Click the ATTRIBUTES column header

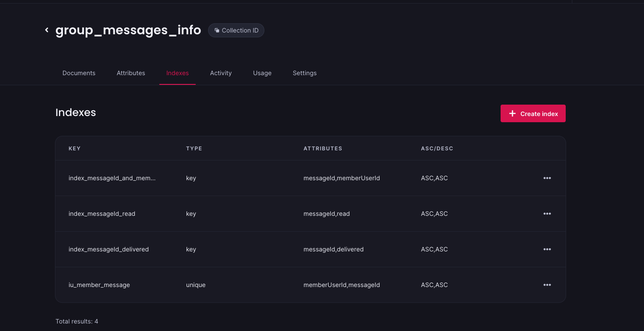coord(323,149)
